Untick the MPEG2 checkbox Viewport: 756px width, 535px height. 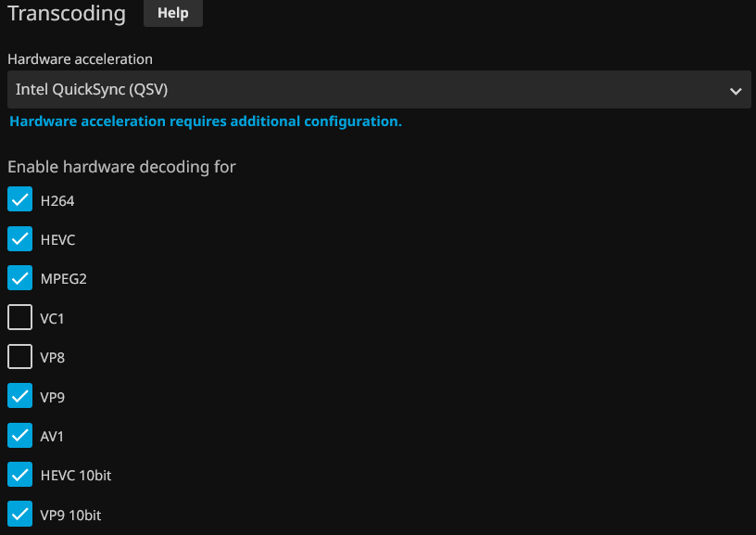click(x=19, y=278)
